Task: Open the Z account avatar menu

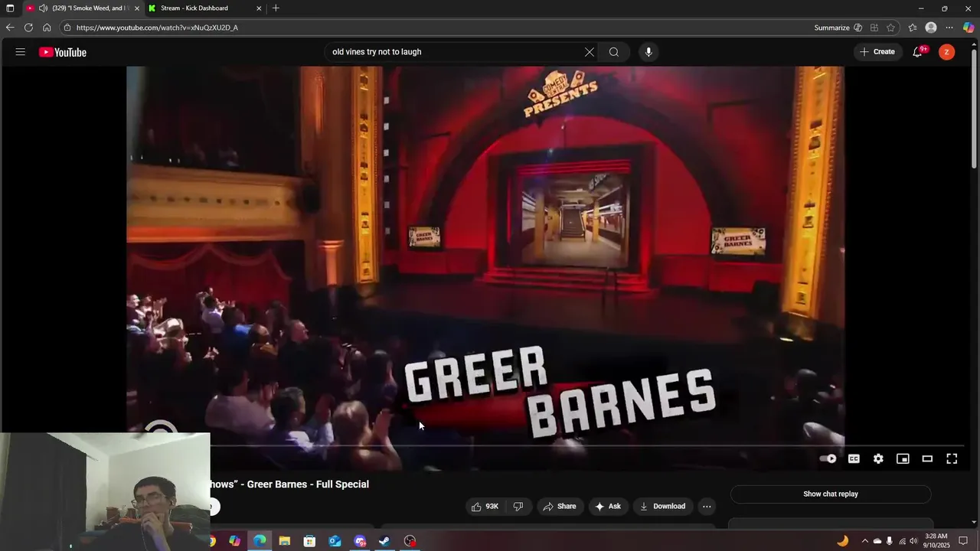Action: [947, 52]
